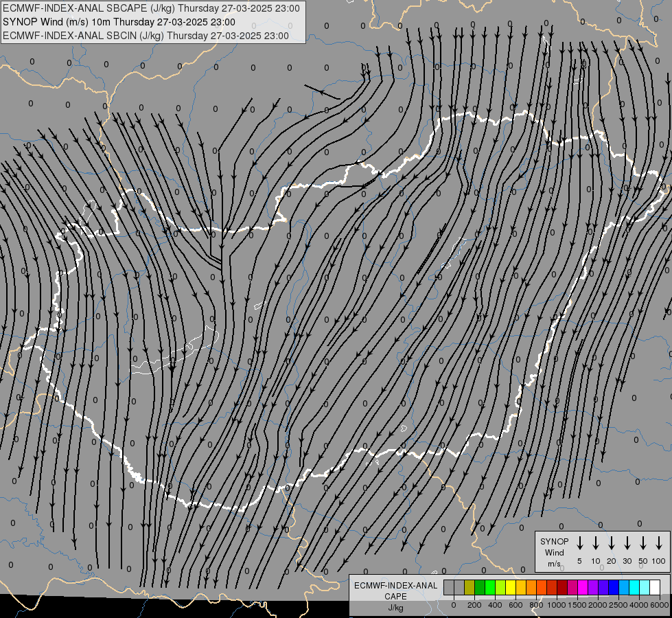Viewport: 672px width, 618px height.
Task: Click the CAPE scale tick label 6000
Action: point(660,605)
